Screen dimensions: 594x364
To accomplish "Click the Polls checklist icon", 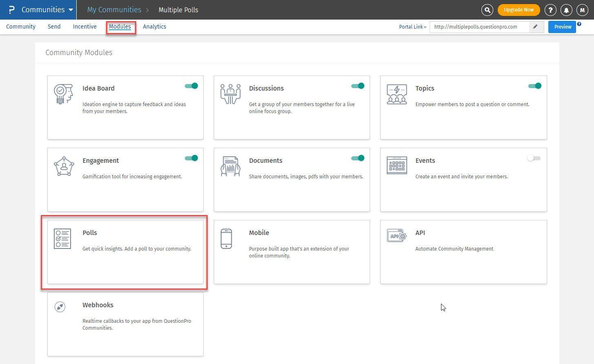I will click(x=62, y=239).
